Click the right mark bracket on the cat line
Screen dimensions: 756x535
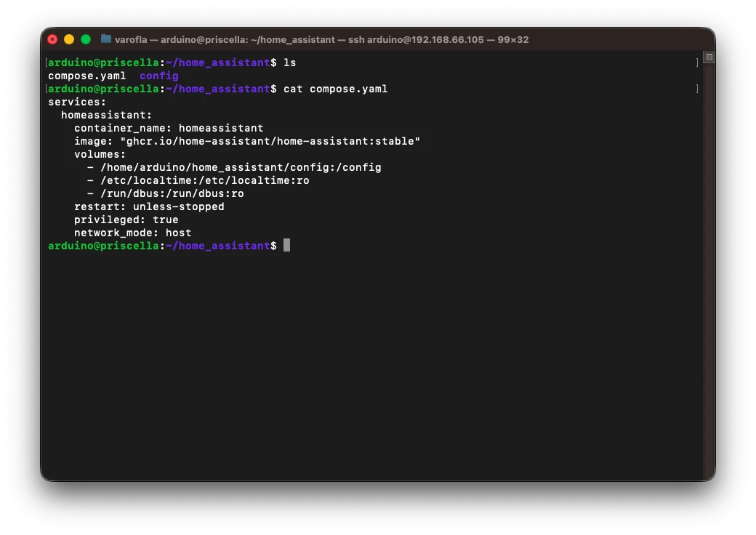(696, 89)
